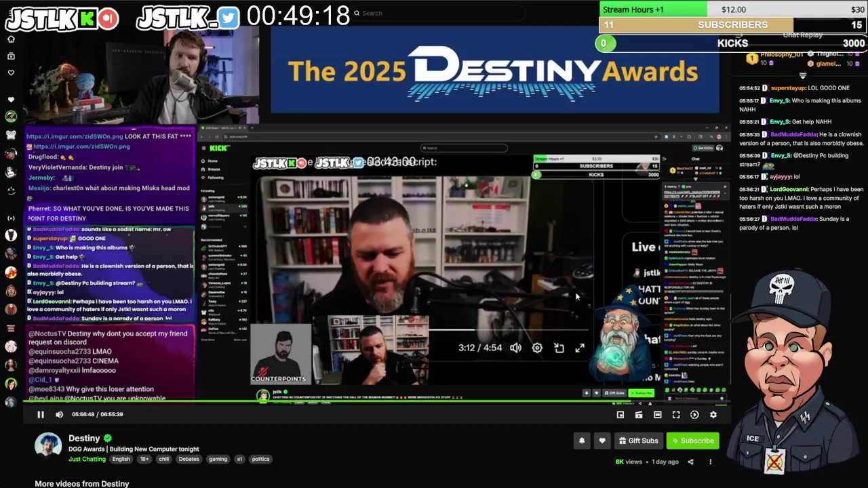Enter fullscreen on the VOD player
Screen dimensions: 868x488
[x=676, y=415]
